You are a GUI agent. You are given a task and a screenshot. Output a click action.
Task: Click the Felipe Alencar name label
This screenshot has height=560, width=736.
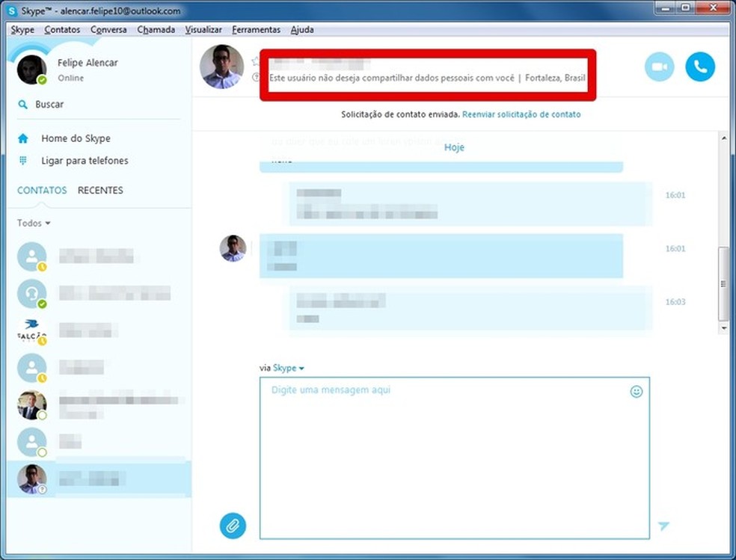pos(88,62)
